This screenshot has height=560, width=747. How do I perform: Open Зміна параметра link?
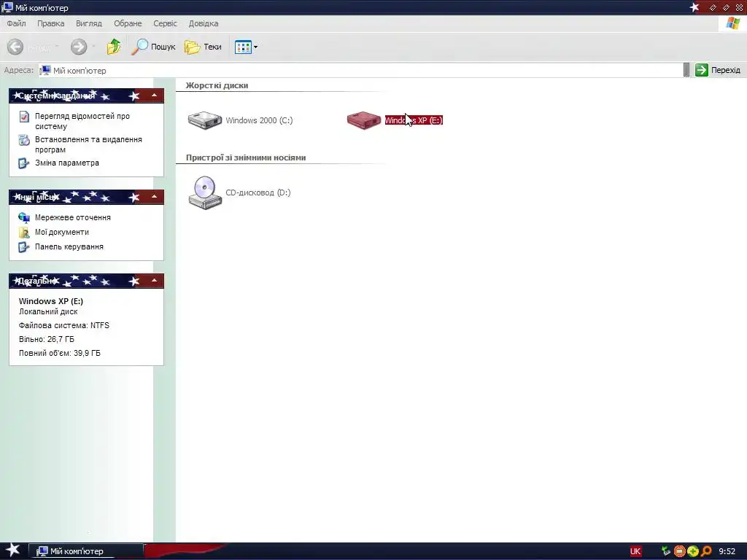(x=66, y=163)
